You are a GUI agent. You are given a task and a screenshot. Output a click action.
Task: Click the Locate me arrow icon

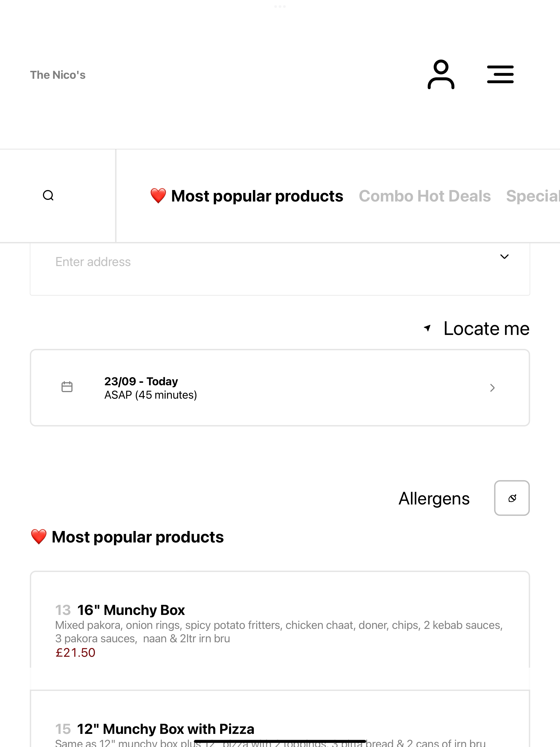click(427, 328)
